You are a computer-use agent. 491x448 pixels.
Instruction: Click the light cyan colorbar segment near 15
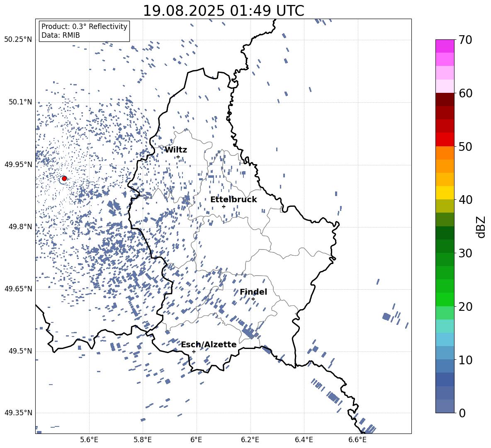445,326
